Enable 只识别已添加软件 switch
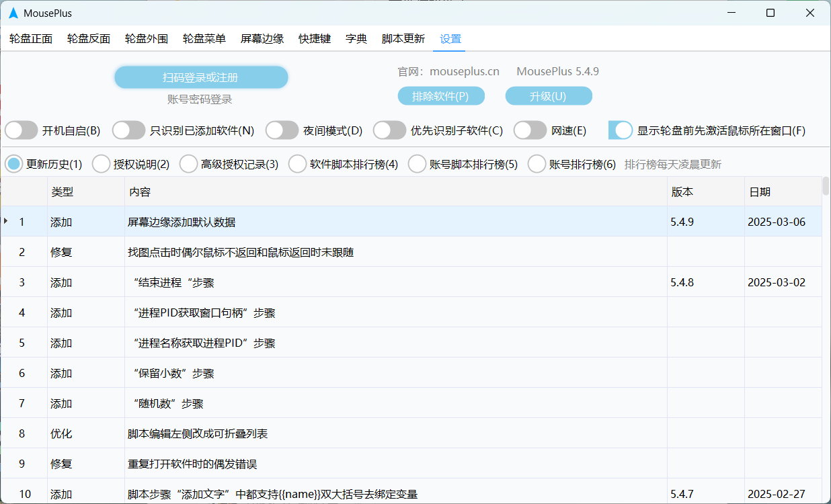The height and width of the screenshot is (504, 831). click(x=129, y=130)
